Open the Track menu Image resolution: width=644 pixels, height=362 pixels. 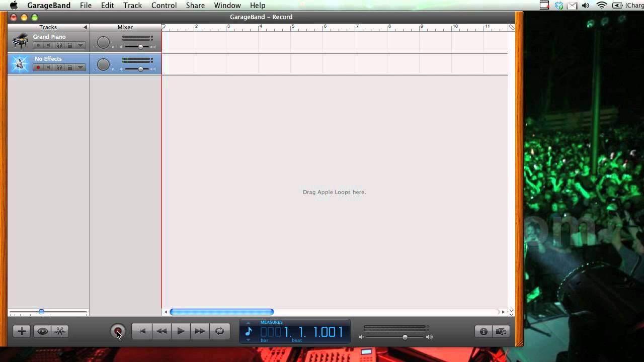(132, 6)
